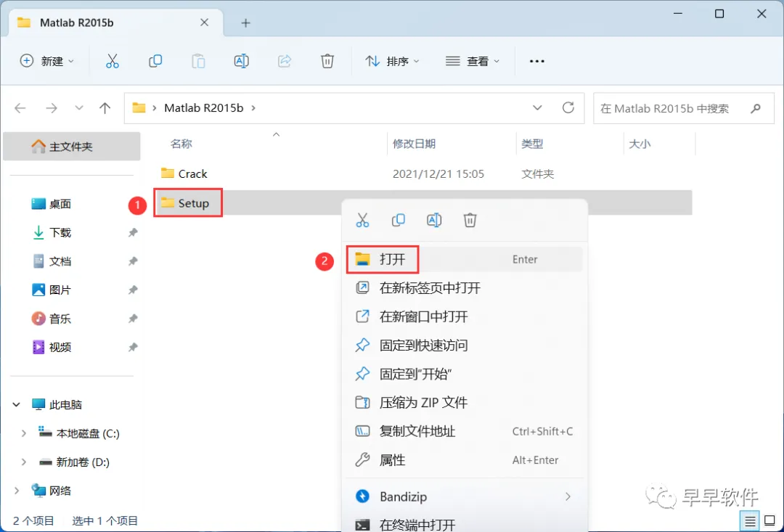The image size is (784, 532).
Task: Click the Share icon in the toolbar
Action: pyautogui.click(x=285, y=61)
